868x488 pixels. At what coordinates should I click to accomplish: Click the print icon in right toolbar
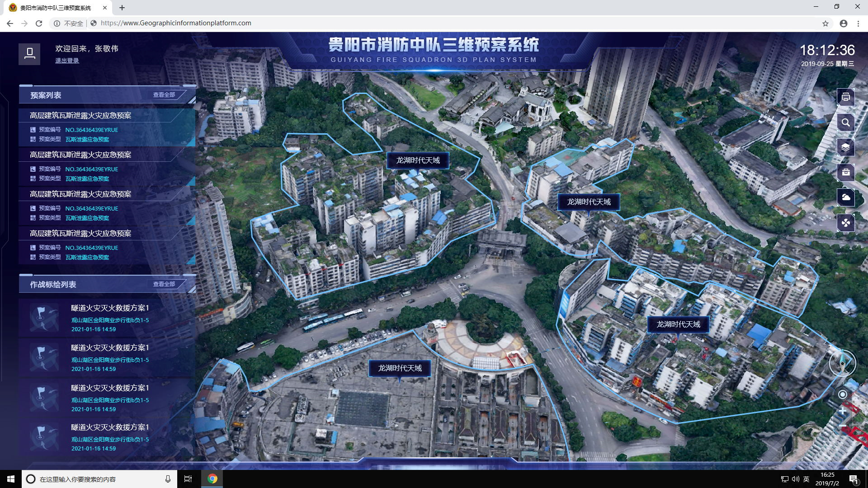[845, 97]
